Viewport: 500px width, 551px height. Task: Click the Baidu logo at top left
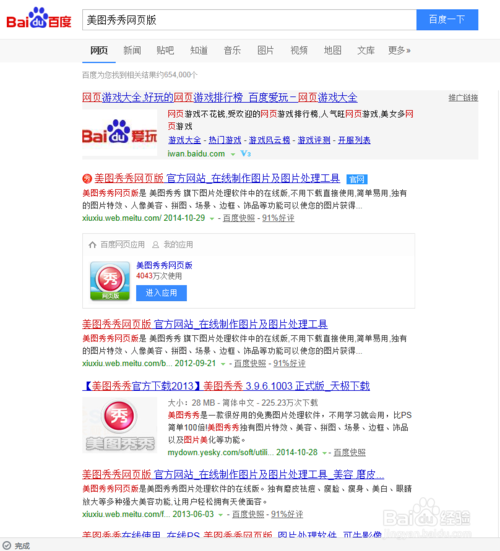pos(39,18)
